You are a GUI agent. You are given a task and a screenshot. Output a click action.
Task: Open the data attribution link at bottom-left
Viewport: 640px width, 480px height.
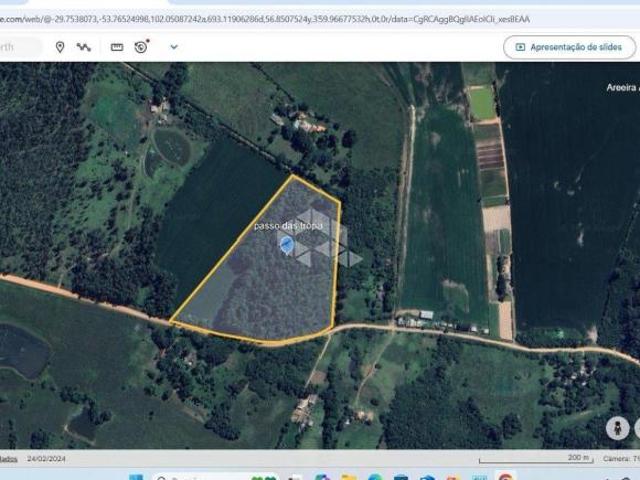point(8,458)
